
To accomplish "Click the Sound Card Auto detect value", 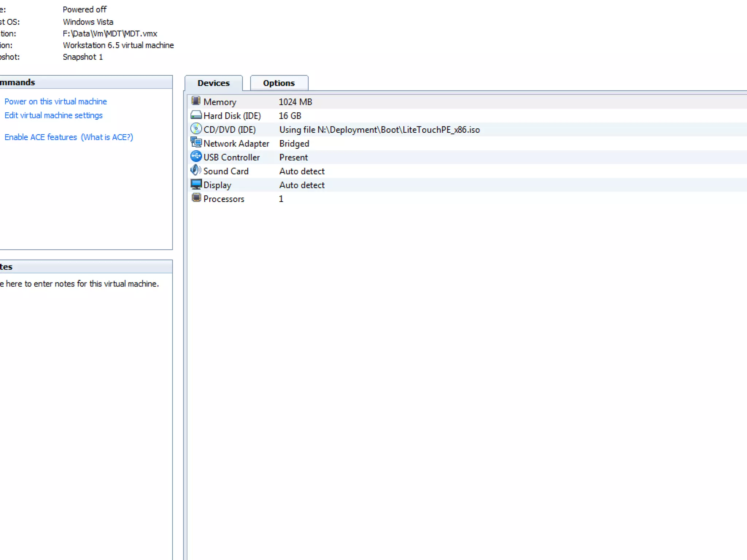I will [x=302, y=171].
